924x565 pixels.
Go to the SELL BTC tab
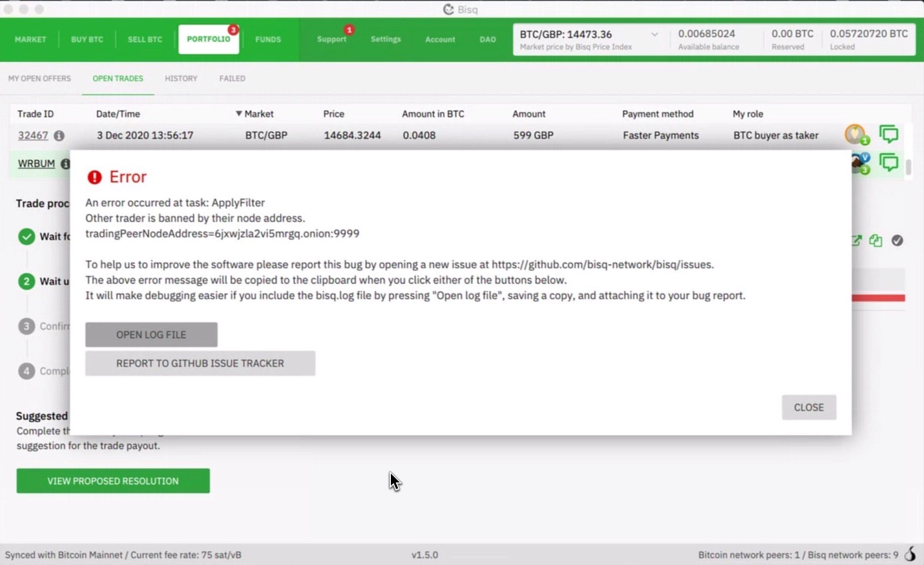(145, 39)
